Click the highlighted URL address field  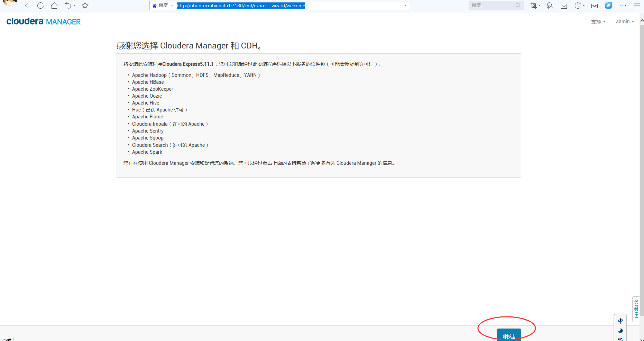click(x=241, y=6)
